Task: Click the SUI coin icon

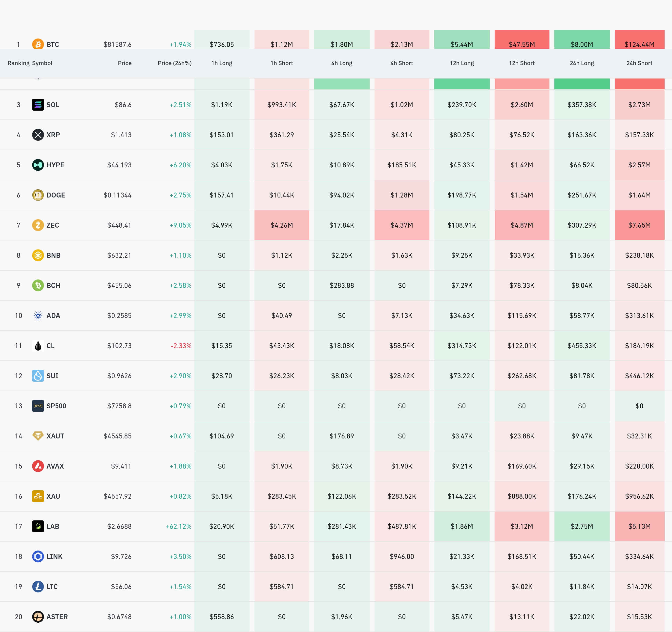Action: pos(38,375)
